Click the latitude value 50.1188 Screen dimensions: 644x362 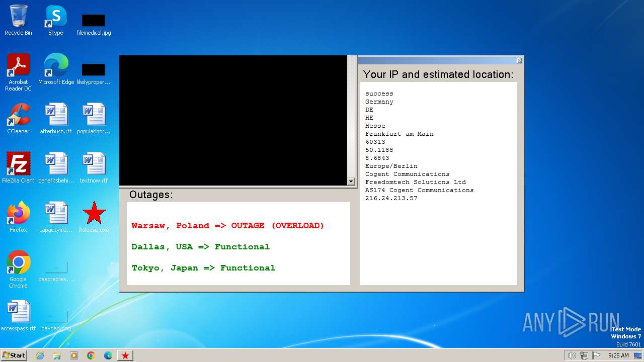click(x=379, y=150)
